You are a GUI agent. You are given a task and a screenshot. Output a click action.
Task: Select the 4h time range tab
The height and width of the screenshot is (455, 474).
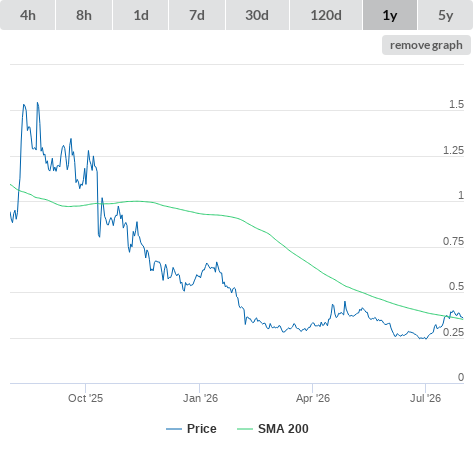click(27, 15)
